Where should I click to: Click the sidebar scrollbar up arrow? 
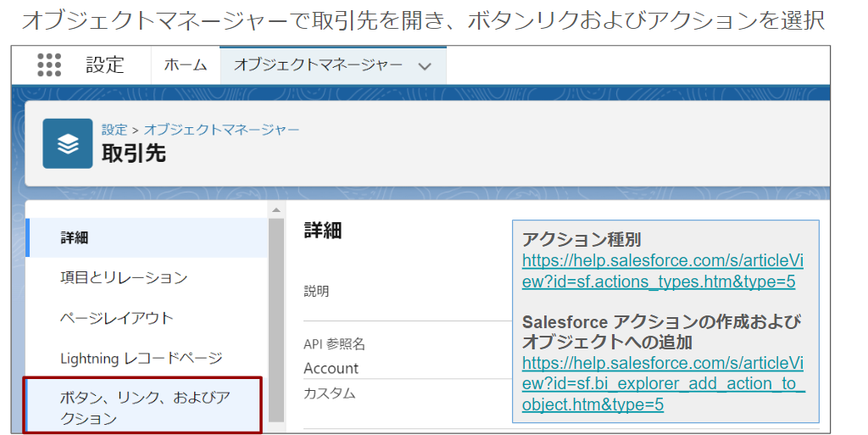[x=276, y=209]
